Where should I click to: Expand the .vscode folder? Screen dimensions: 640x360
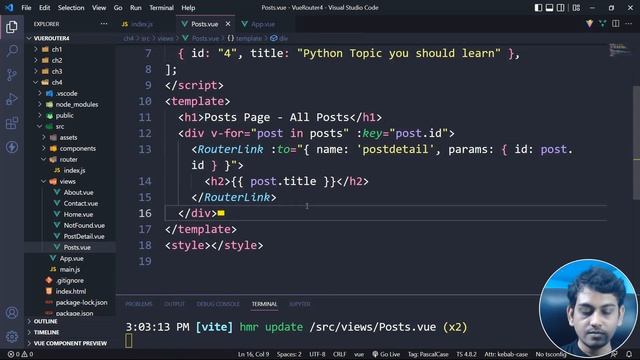point(70,93)
